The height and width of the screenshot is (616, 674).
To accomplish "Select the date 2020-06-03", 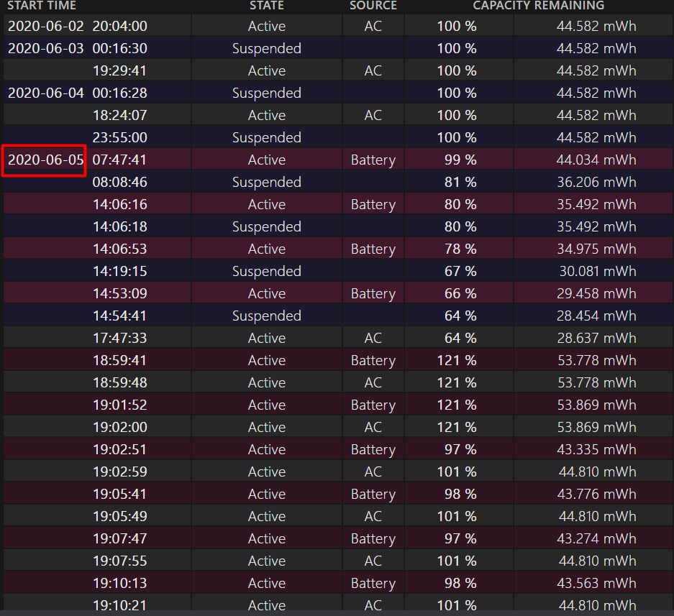I will pos(45,49).
